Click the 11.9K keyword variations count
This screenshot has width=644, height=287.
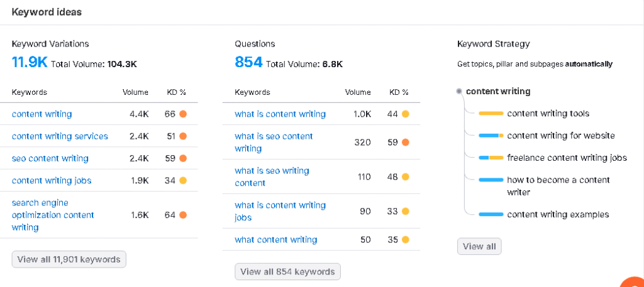(30, 62)
